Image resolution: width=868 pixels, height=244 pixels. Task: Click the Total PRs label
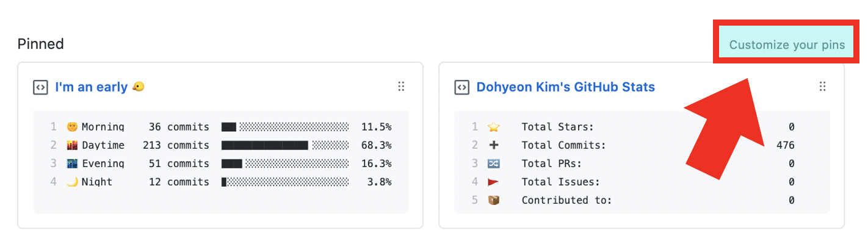click(551, 163)
